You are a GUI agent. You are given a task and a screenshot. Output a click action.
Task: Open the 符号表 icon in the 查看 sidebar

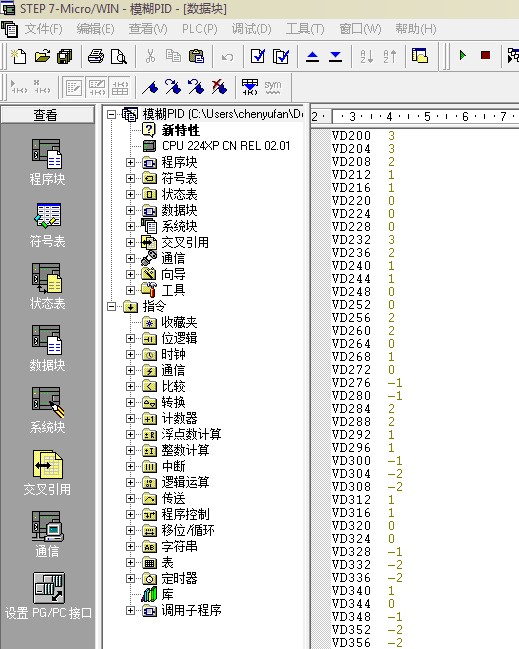47,225
